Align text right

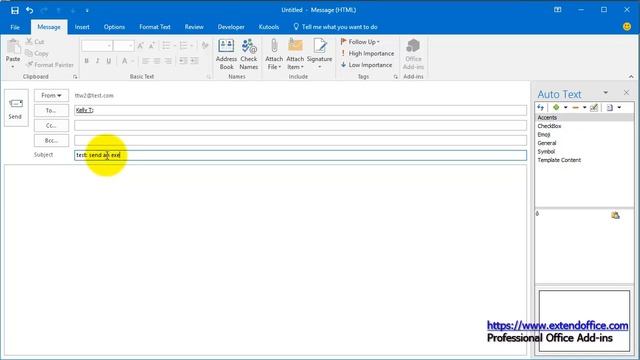(x=168, y=61)
